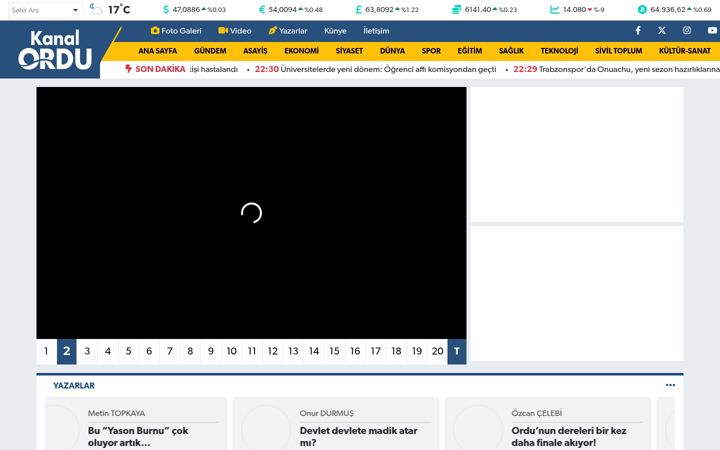Open the Video section link
720x450 pixels.
click(235, 31)
